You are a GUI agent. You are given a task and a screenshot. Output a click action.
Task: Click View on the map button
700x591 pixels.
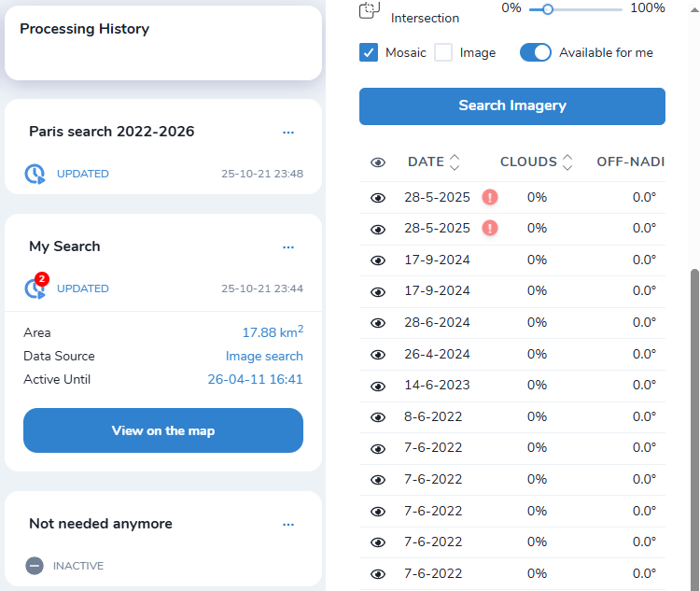tap(163, 430)
